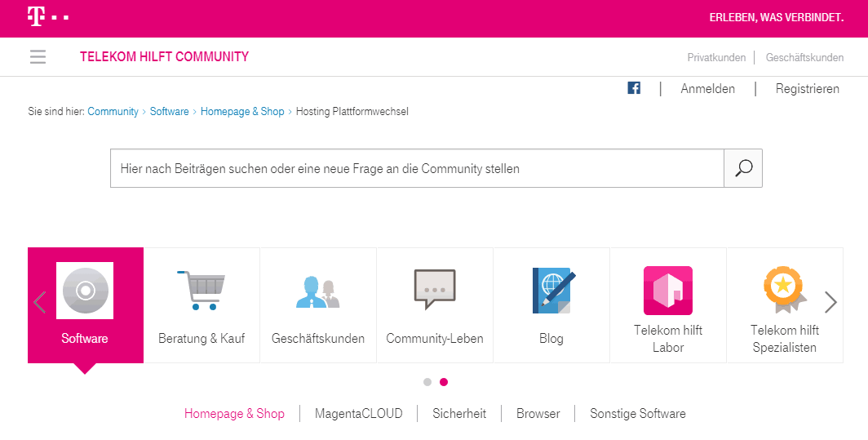Click the Erleben, was verbindet slogan

click(777, 18)
